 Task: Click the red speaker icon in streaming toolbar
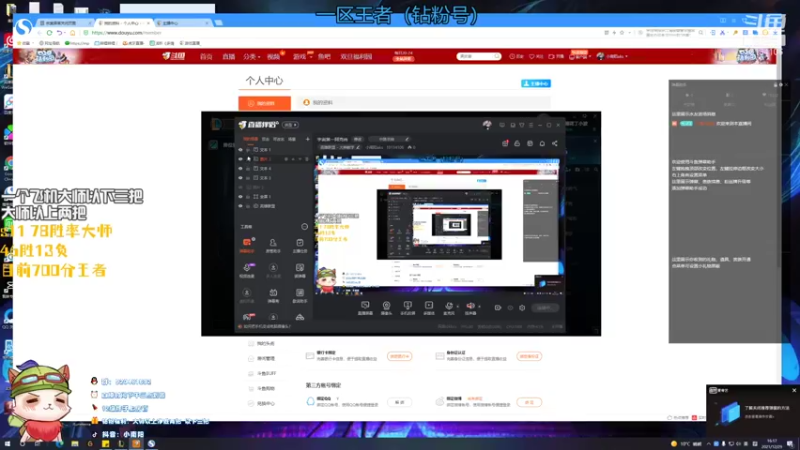pyautogui.click(x=470, y=308)
